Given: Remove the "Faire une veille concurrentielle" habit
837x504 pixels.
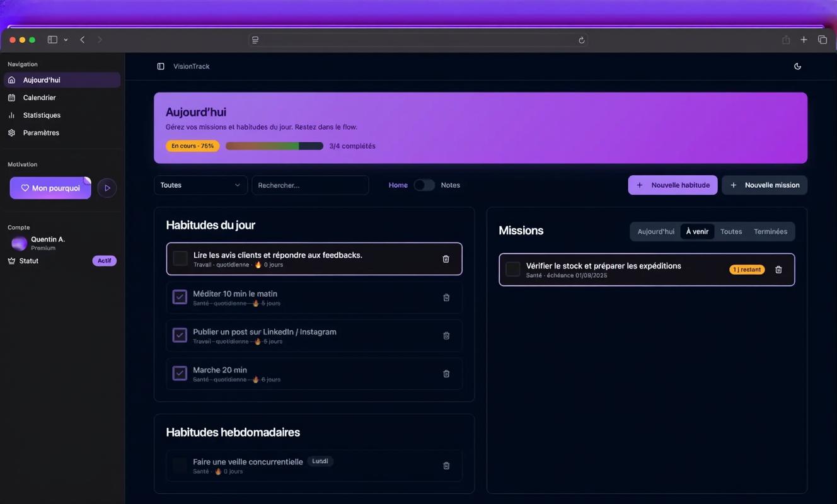Looking at the screenshot, I should pos(446,466).
